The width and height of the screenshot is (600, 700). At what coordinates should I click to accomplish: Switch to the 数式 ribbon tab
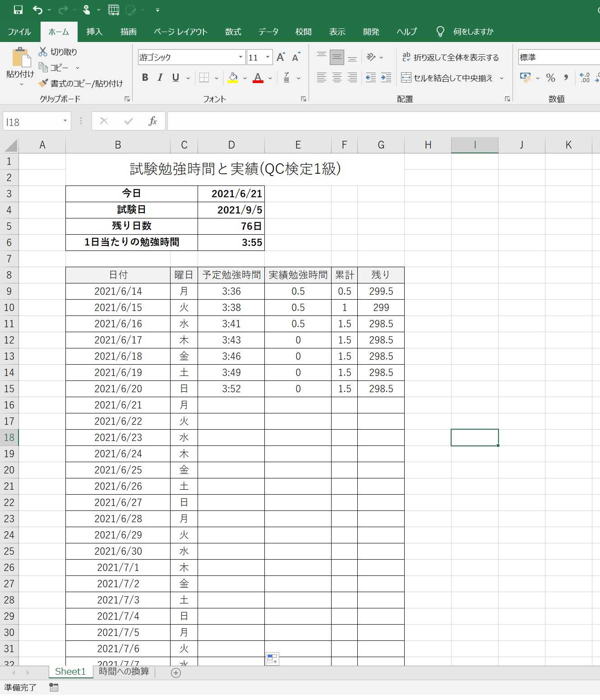pyautogui.click(x=233, y=32)
